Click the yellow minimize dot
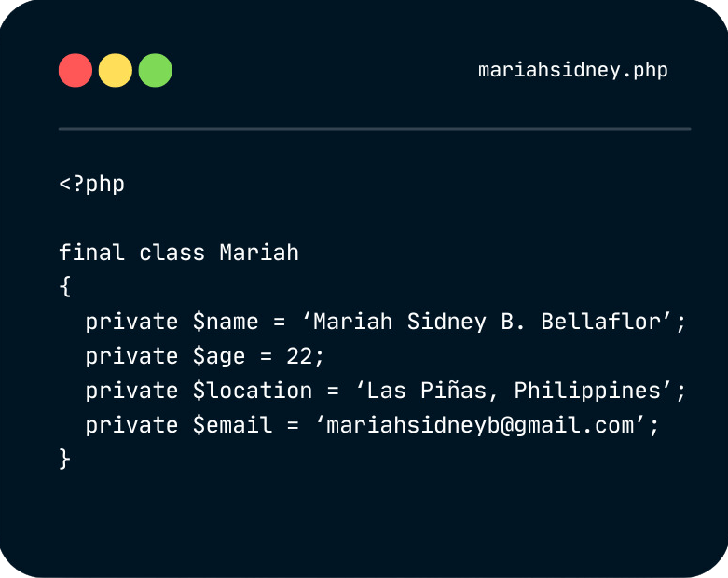Image resolution: width=728 pixels, height=578 pixels. coord(116,70)
